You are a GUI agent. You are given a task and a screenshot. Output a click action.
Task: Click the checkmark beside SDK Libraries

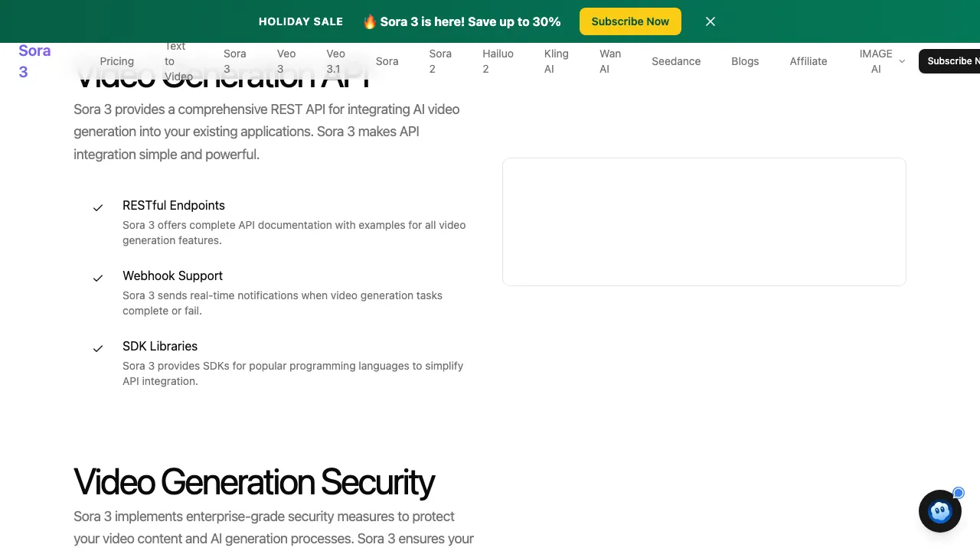point(98,349)
